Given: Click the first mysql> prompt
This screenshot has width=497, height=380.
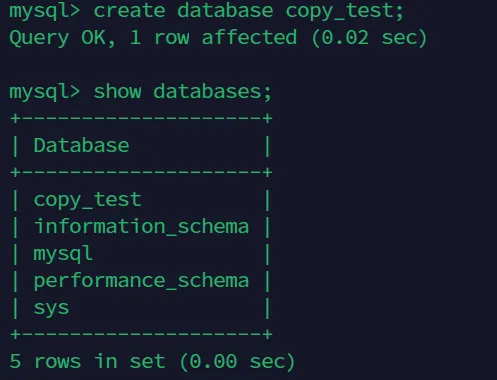Looking at the screenshot, I should coord(44,12).
